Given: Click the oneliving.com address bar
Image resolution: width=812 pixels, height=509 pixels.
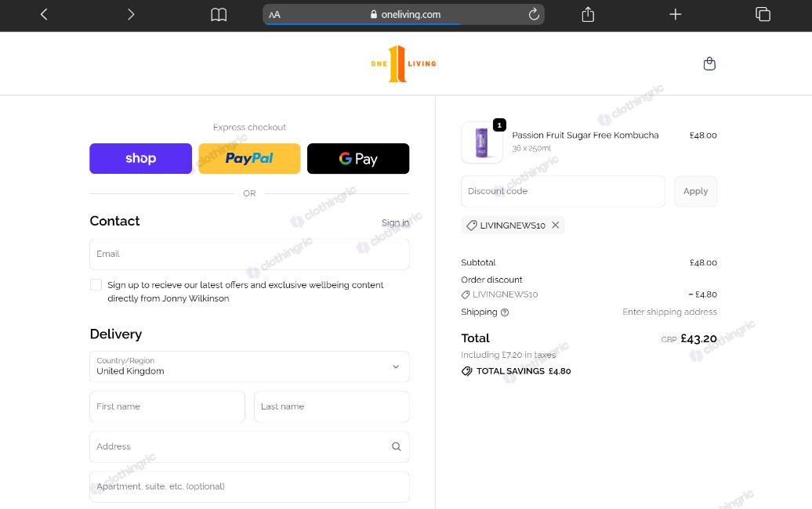Looking at the screenshot, I should (x=404, y=14).
